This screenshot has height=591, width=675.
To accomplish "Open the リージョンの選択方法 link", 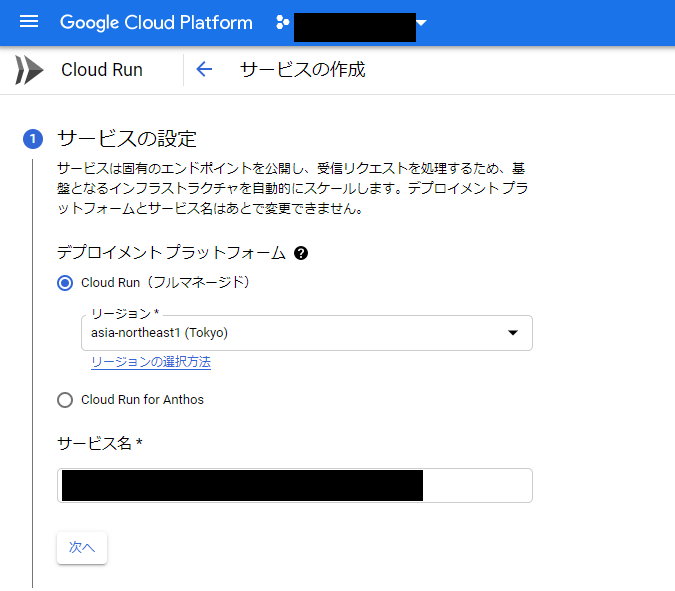I will (151, 362).
